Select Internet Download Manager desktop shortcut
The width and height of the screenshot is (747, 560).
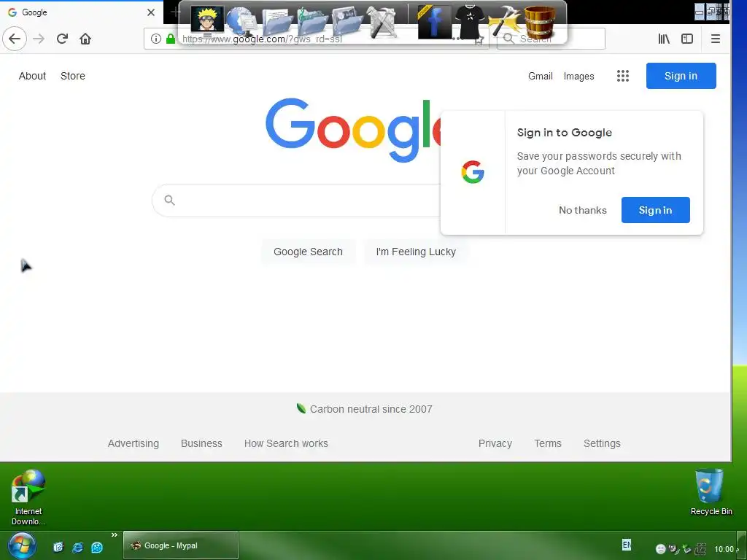pos(28,497)
